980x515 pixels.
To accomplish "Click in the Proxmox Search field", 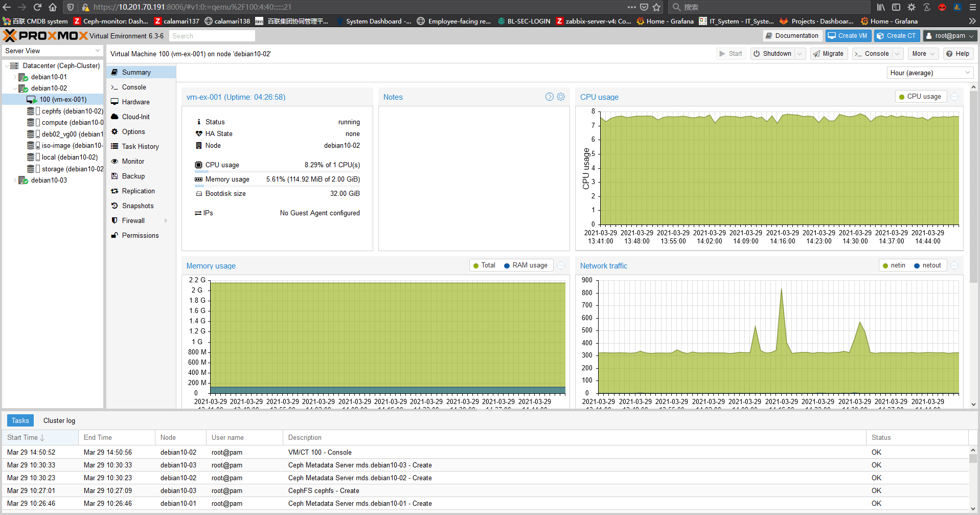I will coord(212,36).
